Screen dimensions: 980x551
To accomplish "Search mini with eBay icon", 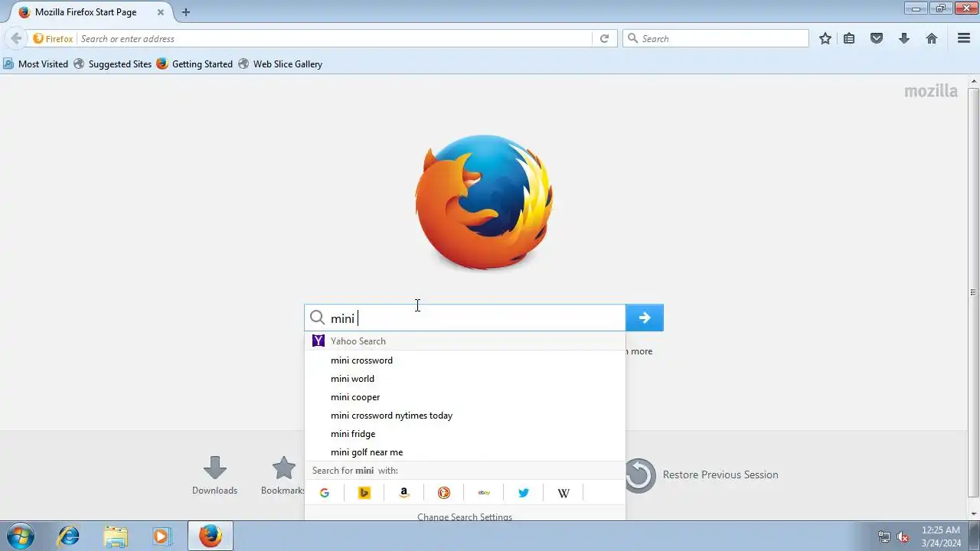I will point(484,493).
